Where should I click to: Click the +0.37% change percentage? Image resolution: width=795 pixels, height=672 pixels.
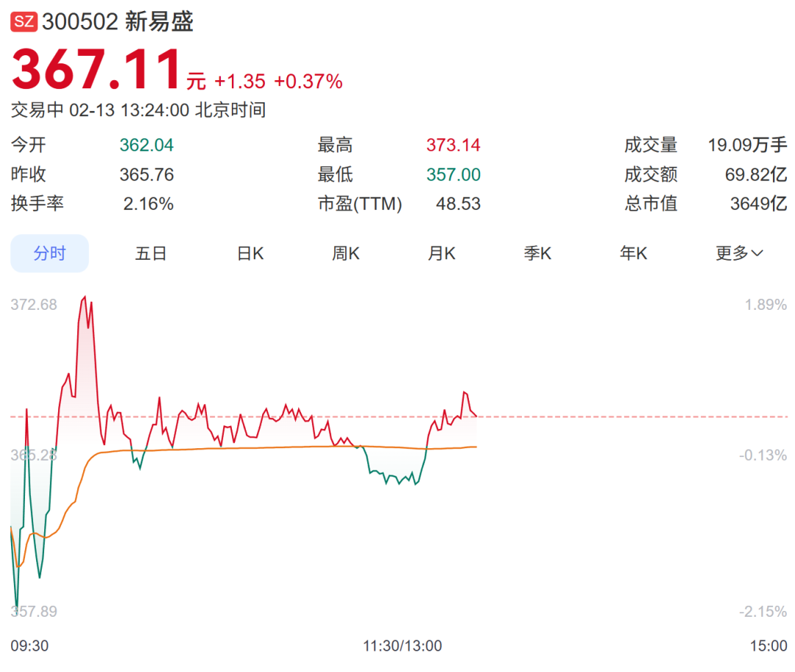point(308,82)
